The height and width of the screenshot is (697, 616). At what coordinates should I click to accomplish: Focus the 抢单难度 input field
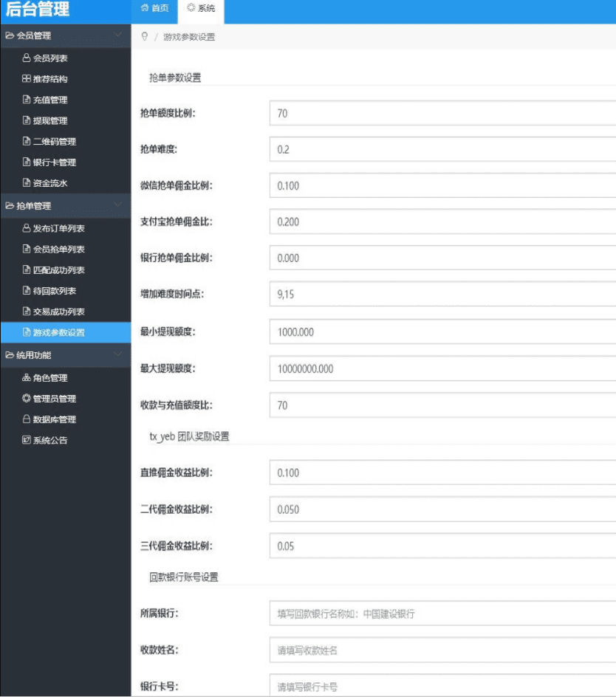[442, 149]
